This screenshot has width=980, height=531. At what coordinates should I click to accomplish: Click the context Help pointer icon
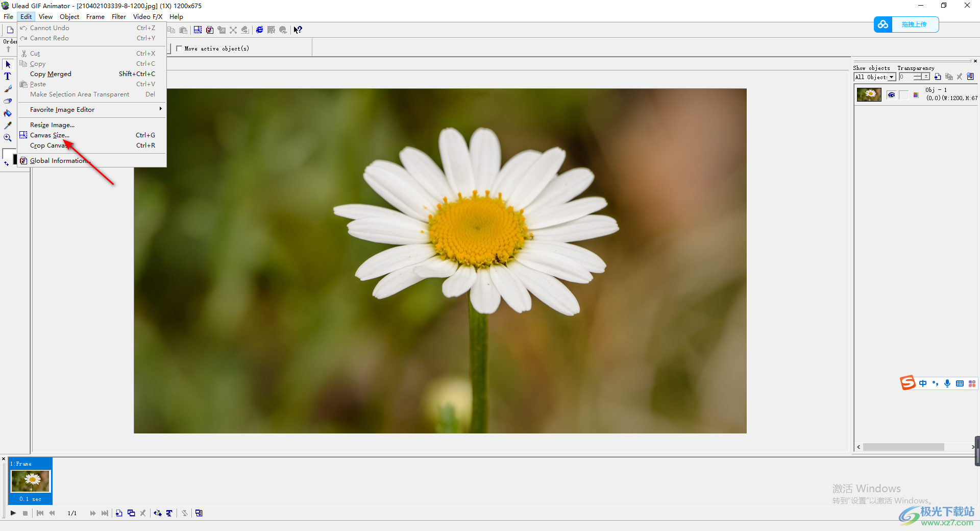[x=298, y=30]
